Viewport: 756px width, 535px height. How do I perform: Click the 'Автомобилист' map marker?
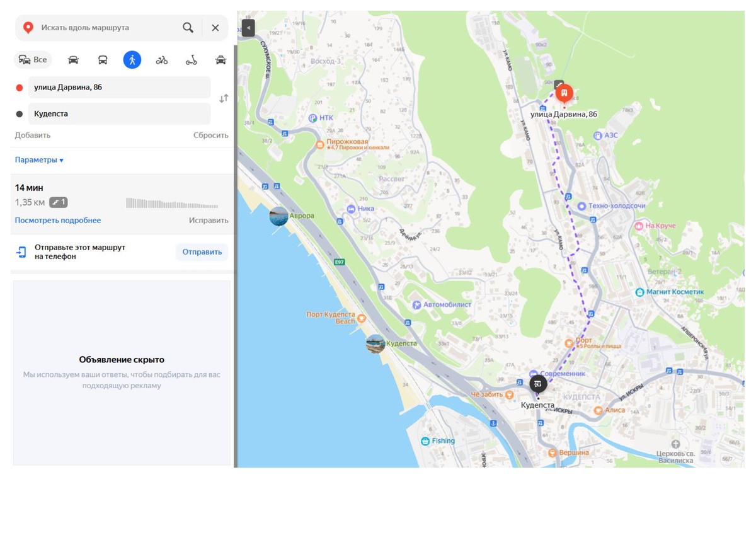[x=416, y=305]
